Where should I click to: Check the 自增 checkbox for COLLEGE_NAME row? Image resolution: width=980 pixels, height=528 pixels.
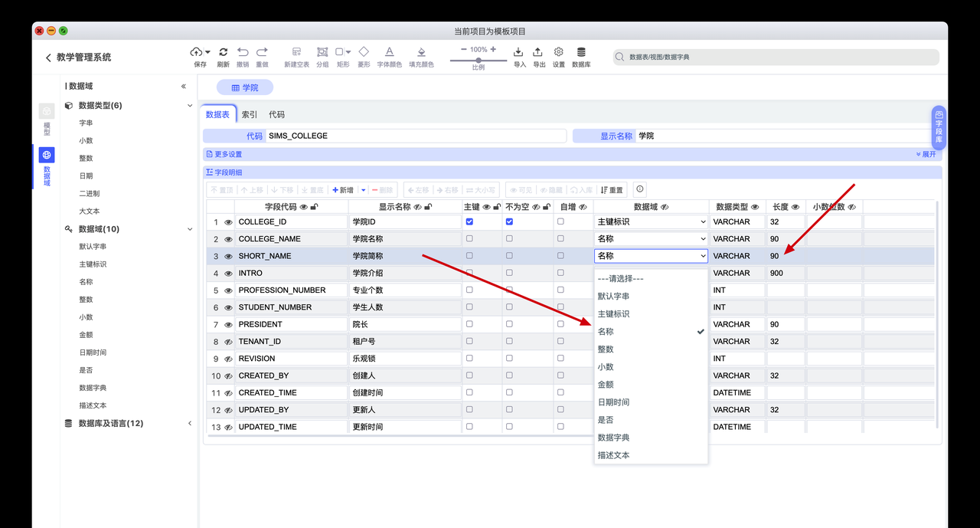(560, 238)
